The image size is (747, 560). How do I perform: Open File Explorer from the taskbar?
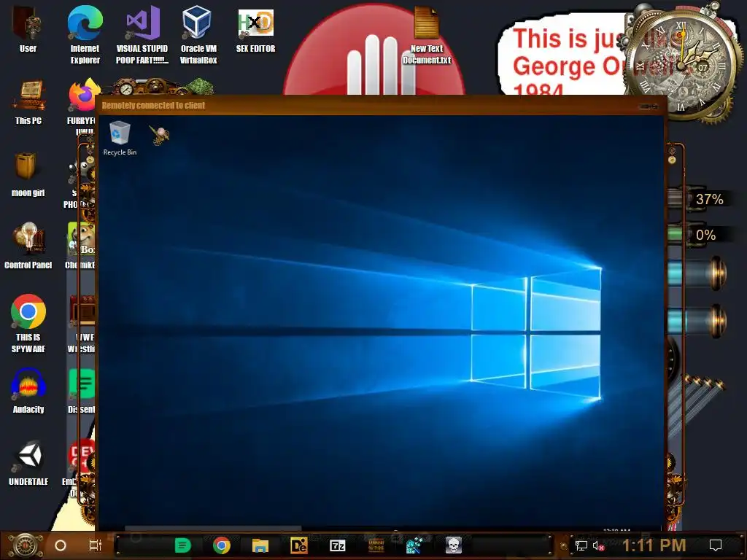click(x=260, y=545)
